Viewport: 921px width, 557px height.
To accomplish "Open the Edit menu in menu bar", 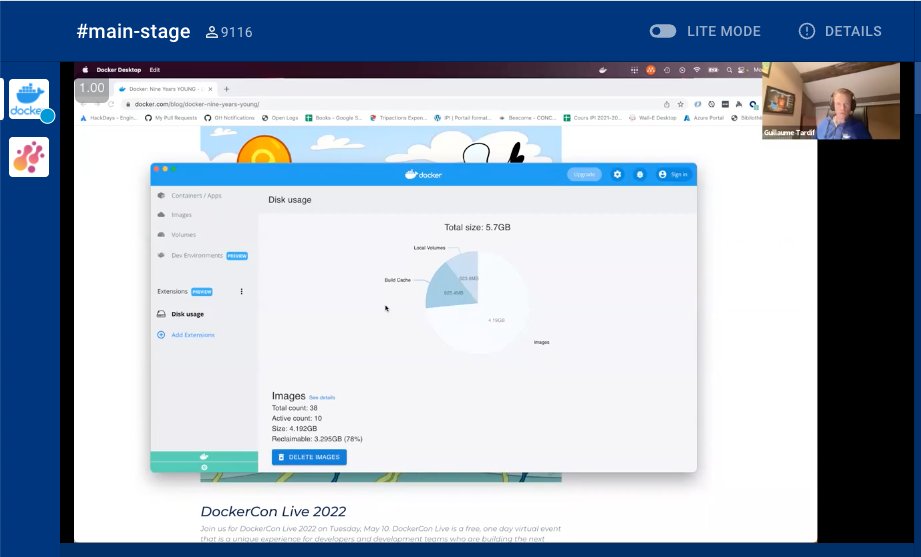I will (x=154, y=69).
